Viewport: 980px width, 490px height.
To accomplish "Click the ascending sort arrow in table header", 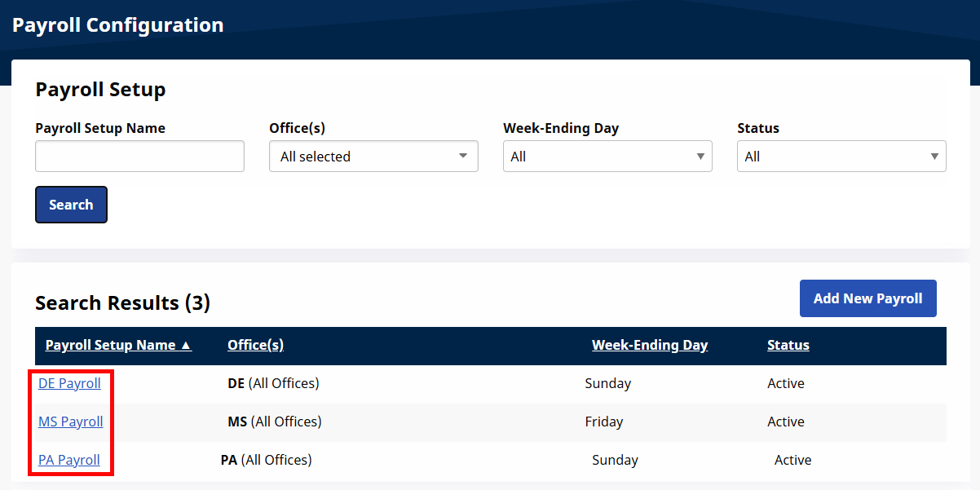I will coord(186,345).
